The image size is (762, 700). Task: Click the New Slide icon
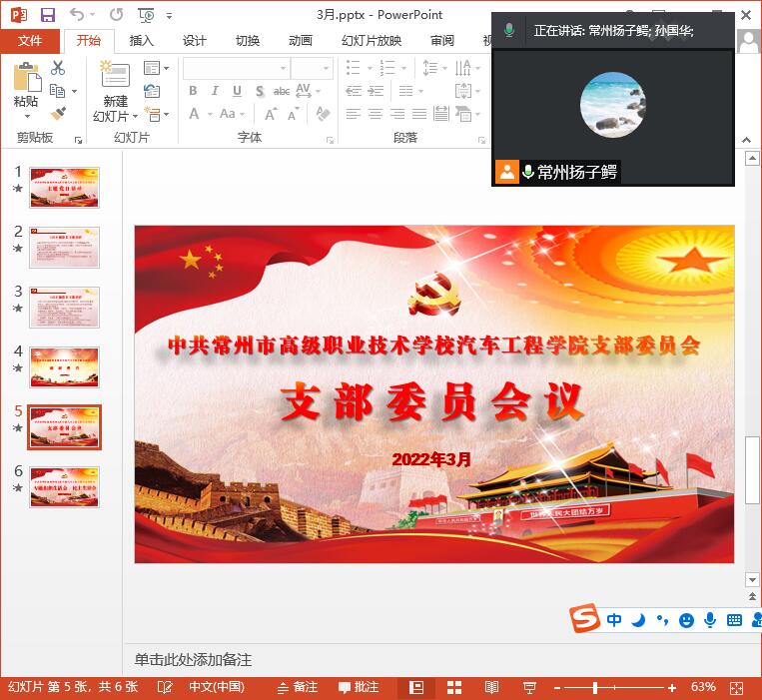pyautogui.click(x=115, y=73)
